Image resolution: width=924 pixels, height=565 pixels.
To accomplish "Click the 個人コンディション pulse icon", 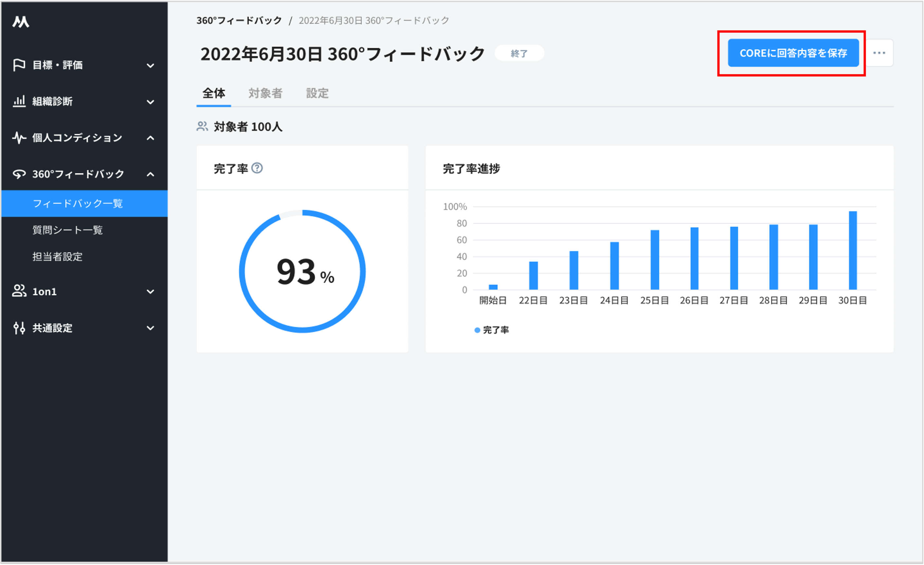I will tap(19, 138).
